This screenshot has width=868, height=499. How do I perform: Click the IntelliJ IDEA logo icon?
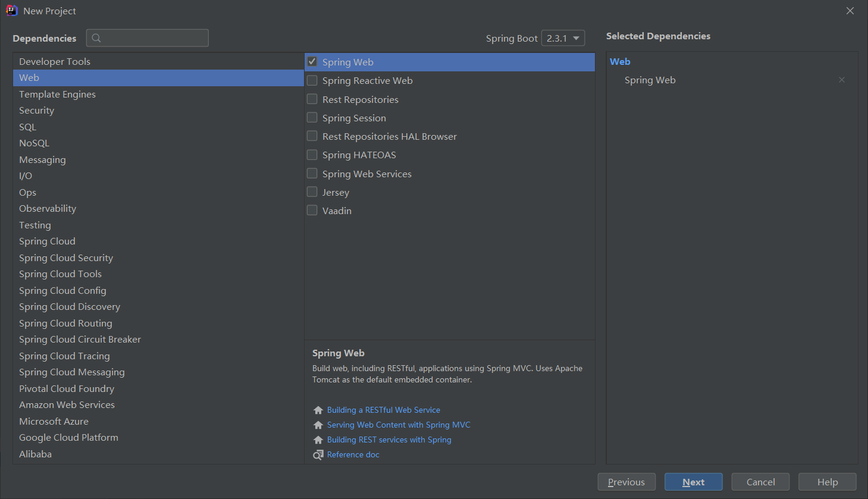click(11, 11)
